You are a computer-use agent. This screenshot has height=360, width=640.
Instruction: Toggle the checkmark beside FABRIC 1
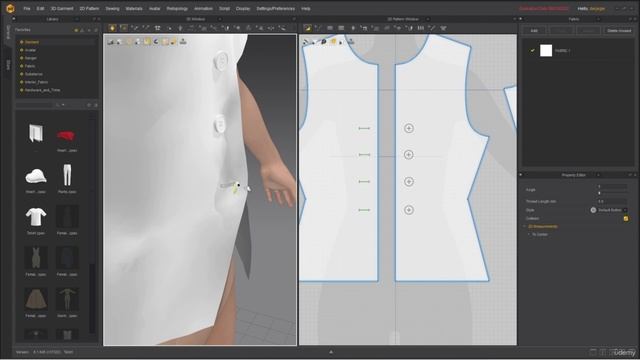click(532, 51)
